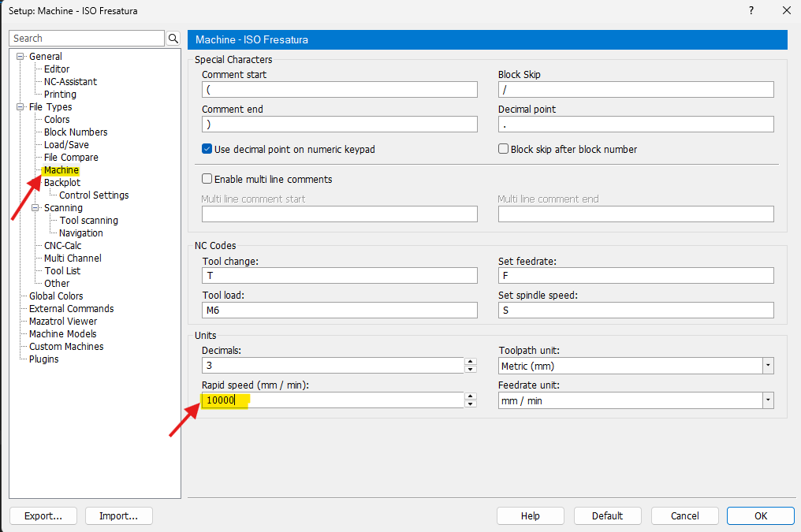The height and width of the screenshot is (532, 801).
Task: Click the Export... button
Action: pyautogui.click(x=43, y=515)
